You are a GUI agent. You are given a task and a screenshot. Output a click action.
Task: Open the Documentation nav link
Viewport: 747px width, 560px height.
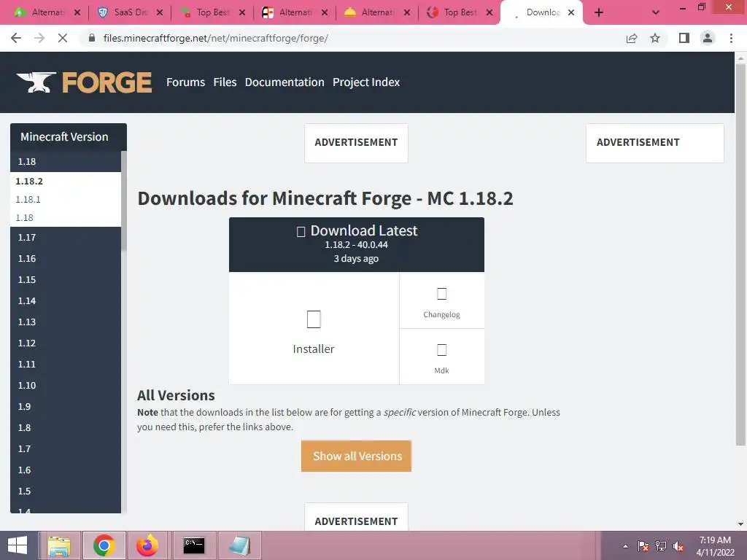(285, 82)
